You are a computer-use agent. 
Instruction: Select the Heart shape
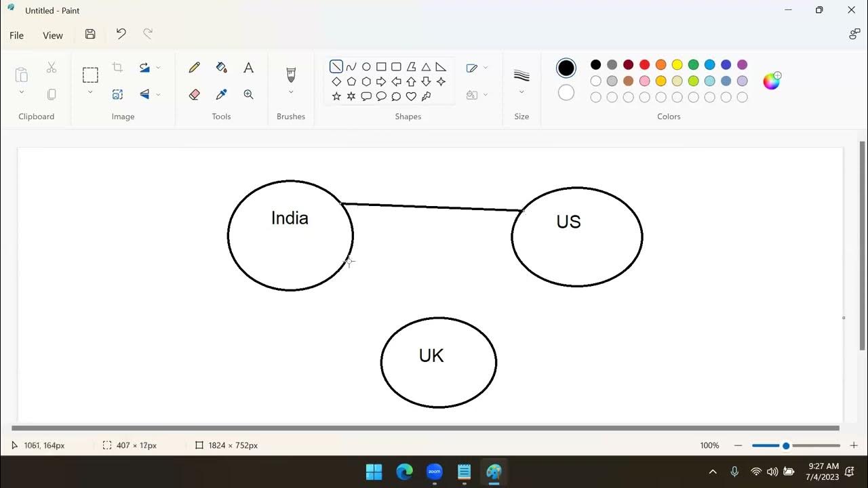point(411,96)
